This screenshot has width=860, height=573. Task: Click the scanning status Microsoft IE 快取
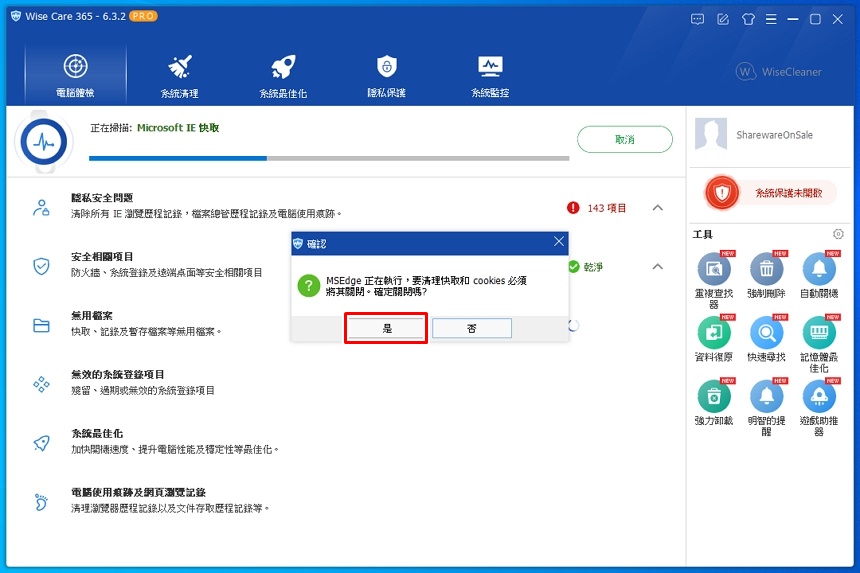pyautogui.click(x=178, y=128)
